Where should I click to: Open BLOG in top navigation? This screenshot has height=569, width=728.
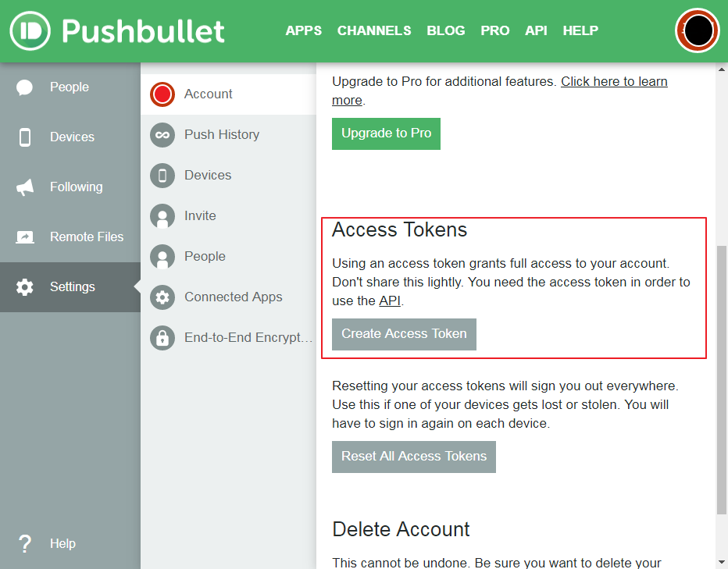[446, 30]
